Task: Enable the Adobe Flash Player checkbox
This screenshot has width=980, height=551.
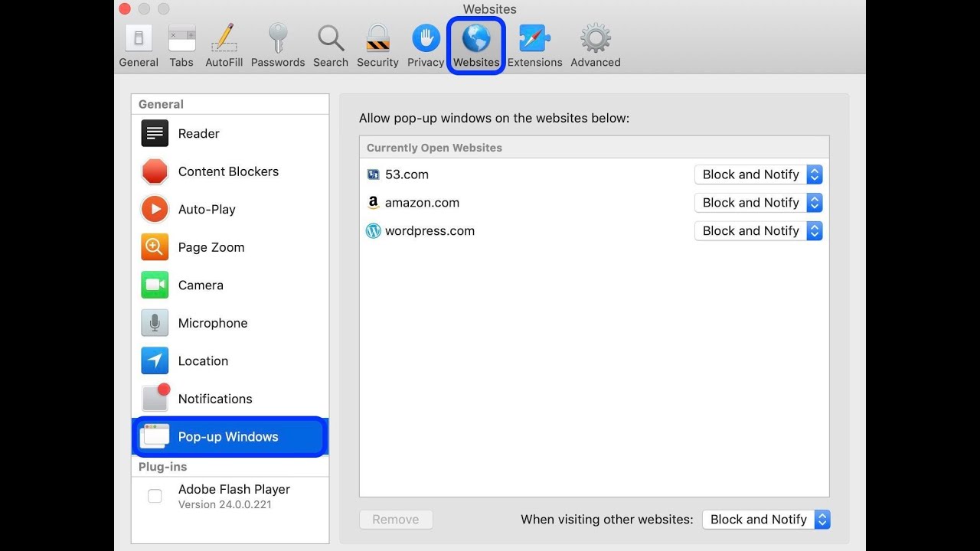Action: [x=155, y=496]
